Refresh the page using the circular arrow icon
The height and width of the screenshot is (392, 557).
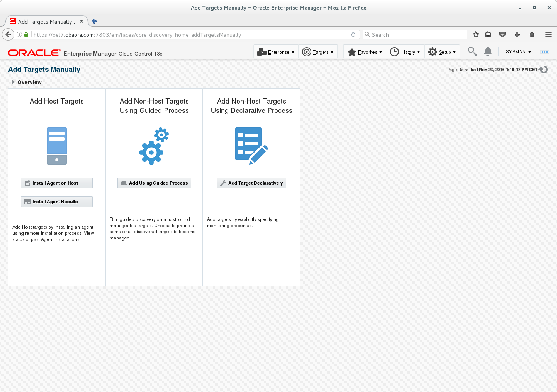tap(543, 70)
